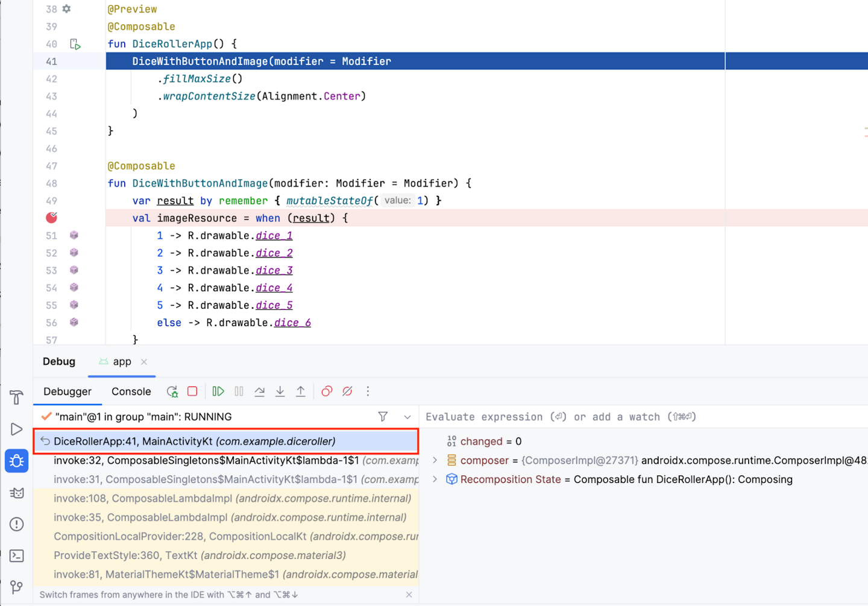Click the Rerun debug icon

point(172,391)
